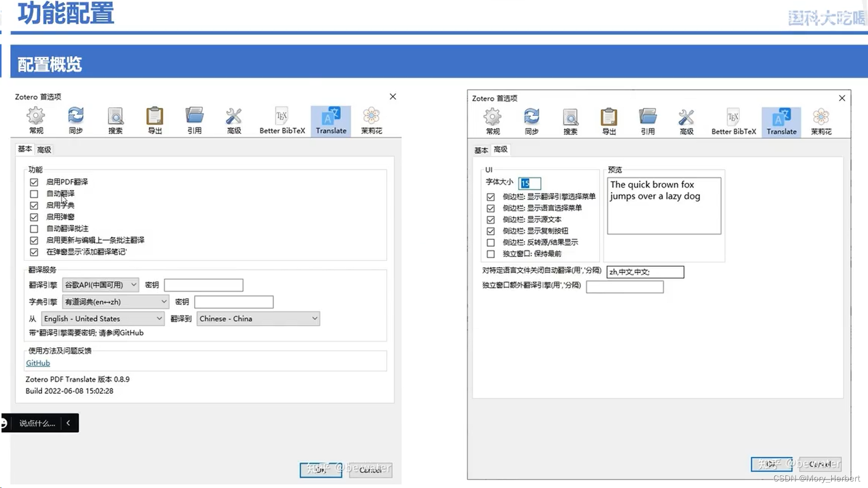Viewport: 868px width, 488px height.
Task: Open 高级 advanced tools pane in left window
Action: point(234,121)
